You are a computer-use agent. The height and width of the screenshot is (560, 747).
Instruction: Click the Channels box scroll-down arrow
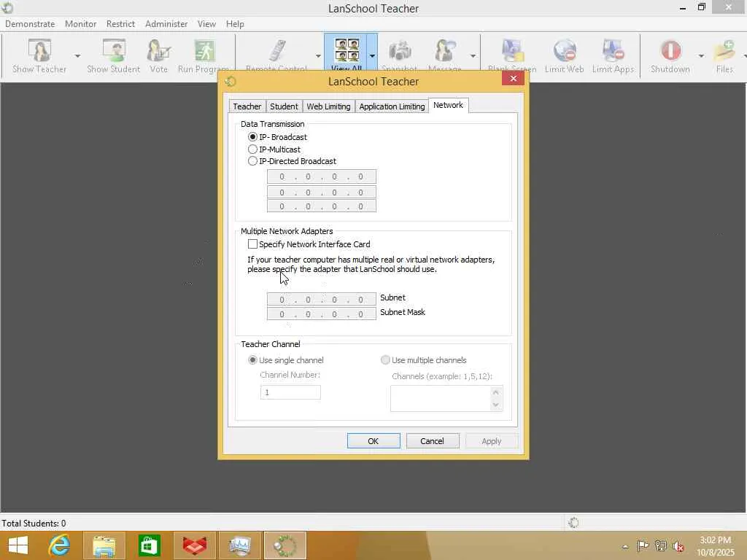click(496, 405)
